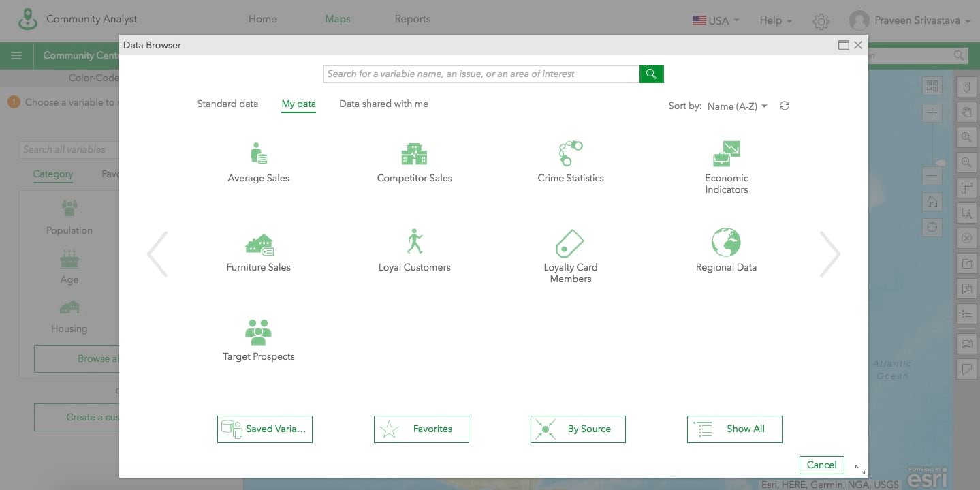This screenshot has height=490, width=980.
Task: Open the Loyalty Card Members tag icon
Action: pyautogui.click(x=570, y=243)
